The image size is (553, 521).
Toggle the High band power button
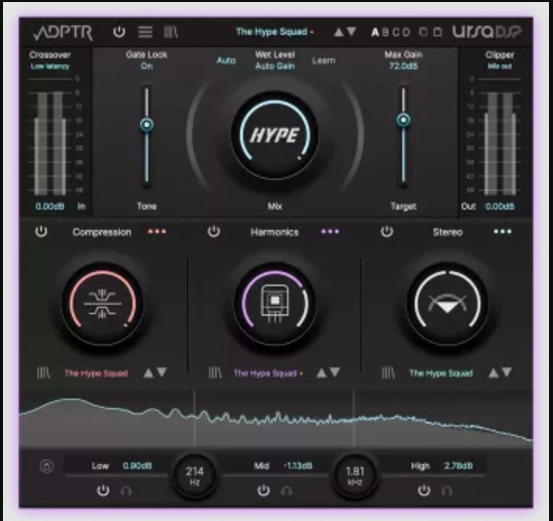coord(424,491)
